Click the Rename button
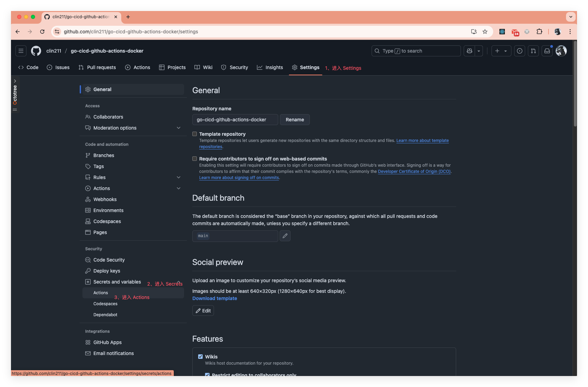 coord(295,120)
